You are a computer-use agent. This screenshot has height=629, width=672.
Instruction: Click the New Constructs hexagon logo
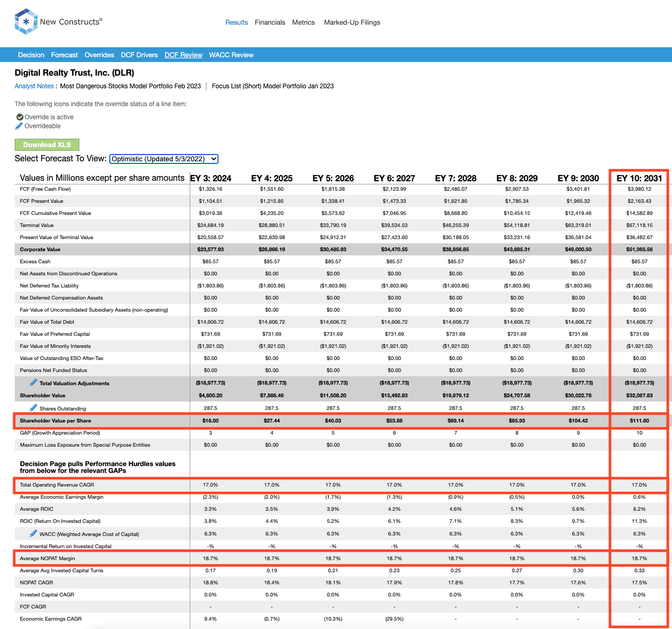(26, 22)
